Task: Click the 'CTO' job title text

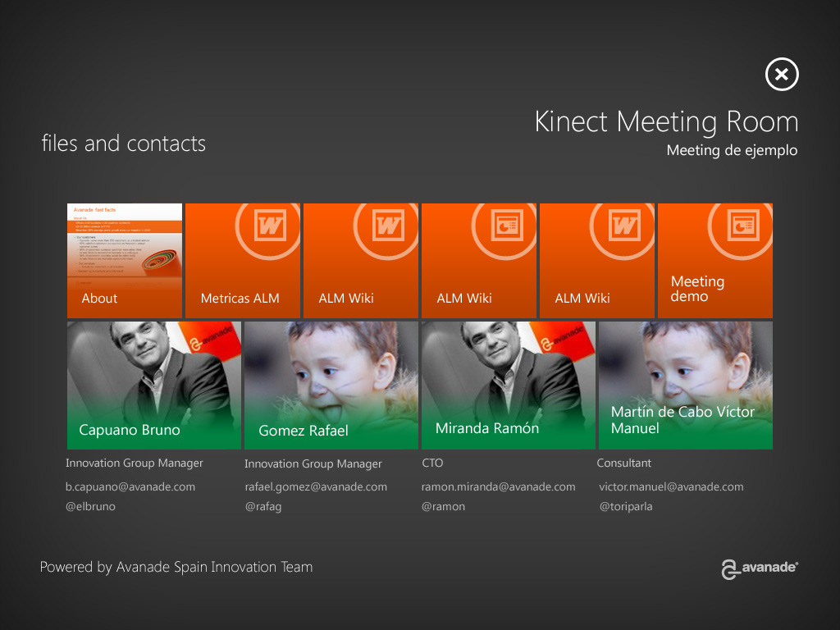Action: (x=432, y=463)
